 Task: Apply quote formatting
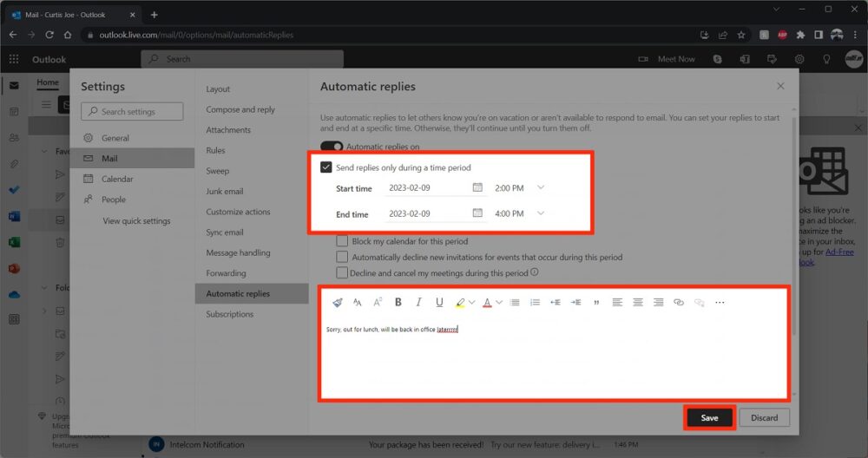596,303
